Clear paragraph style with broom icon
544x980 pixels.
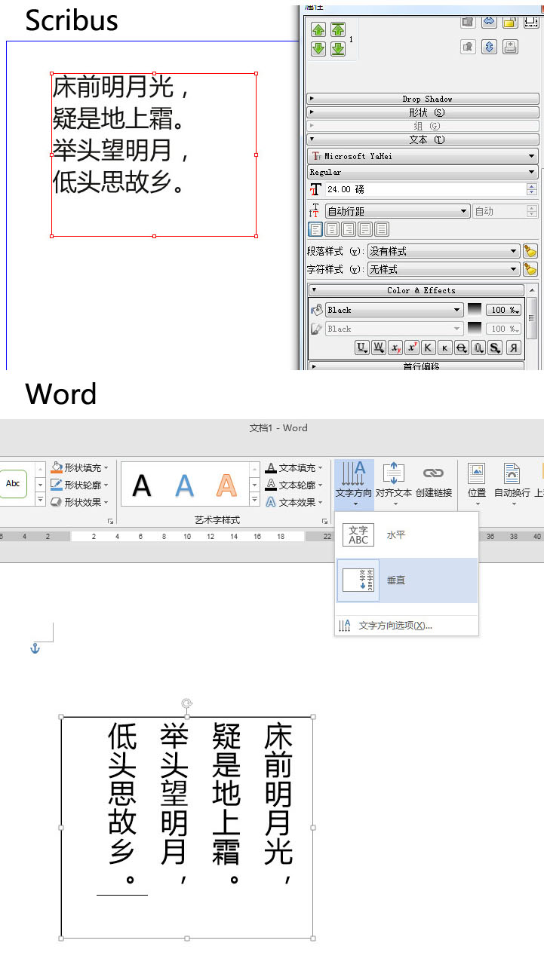tap(530, 251)
